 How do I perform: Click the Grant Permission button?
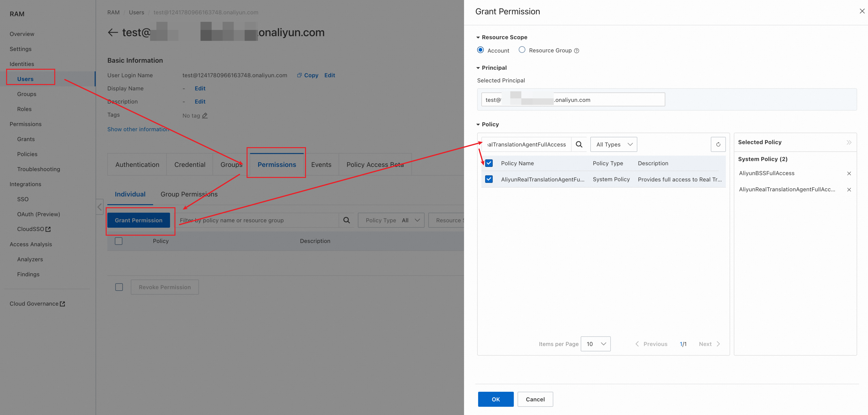pos(138,220)
